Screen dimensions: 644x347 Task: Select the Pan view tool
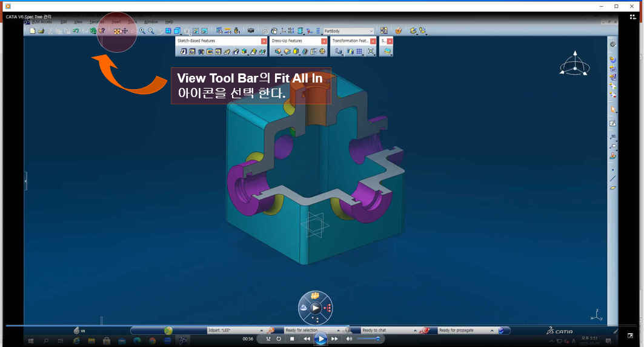tap(125, 31)
